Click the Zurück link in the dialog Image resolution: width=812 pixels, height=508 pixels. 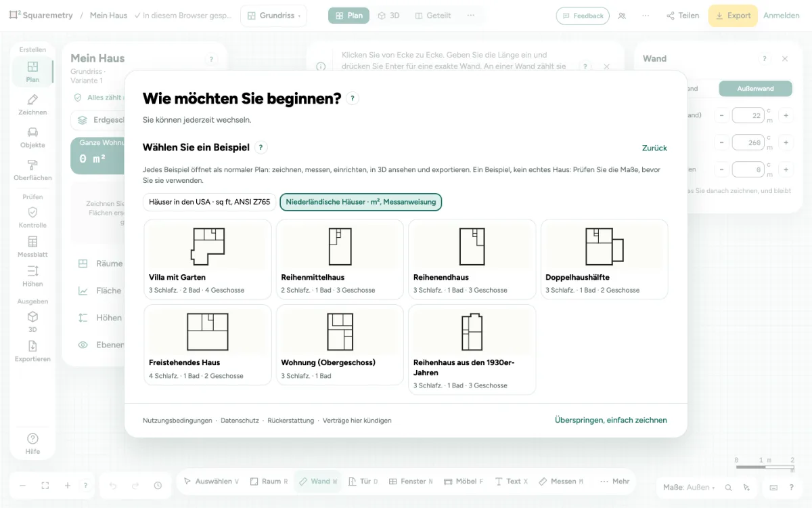pos(654,148)
